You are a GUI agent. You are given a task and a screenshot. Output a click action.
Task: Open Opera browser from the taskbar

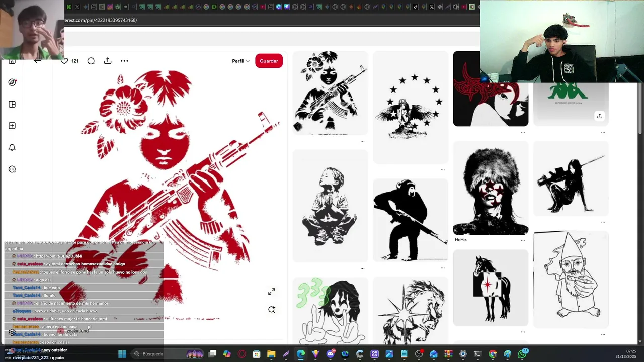242,354
